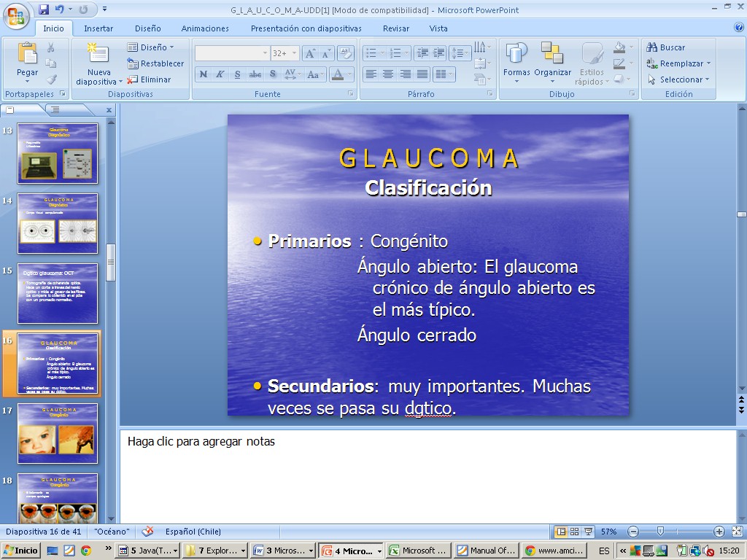
Task: Click the Buscar button
Action: point(665,47)
